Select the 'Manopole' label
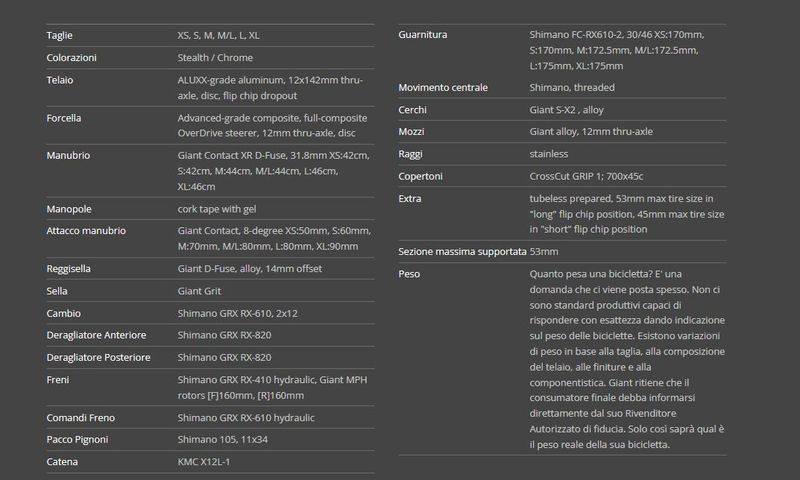800x480 pixels. point(69,209)
